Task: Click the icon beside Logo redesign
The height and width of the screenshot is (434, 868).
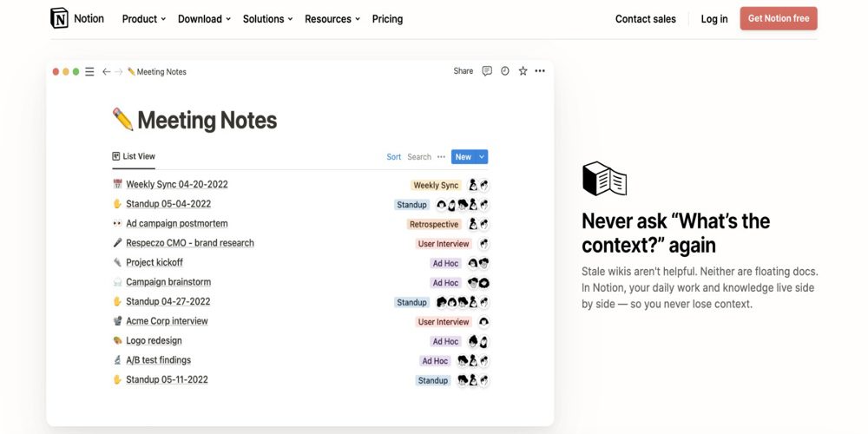Action: click(117, 340)
